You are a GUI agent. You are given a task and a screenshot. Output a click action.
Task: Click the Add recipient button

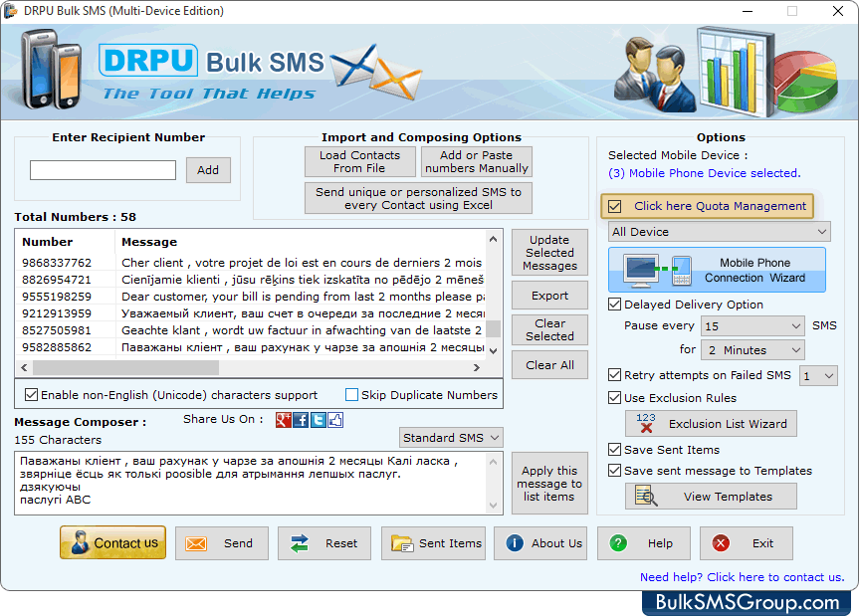click(208, 170)
